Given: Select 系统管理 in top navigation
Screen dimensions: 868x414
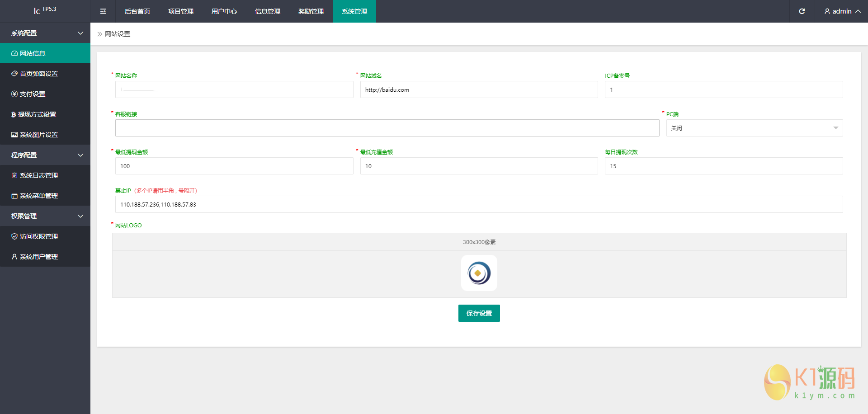Looking at the screenshot, I should (354, 11).
